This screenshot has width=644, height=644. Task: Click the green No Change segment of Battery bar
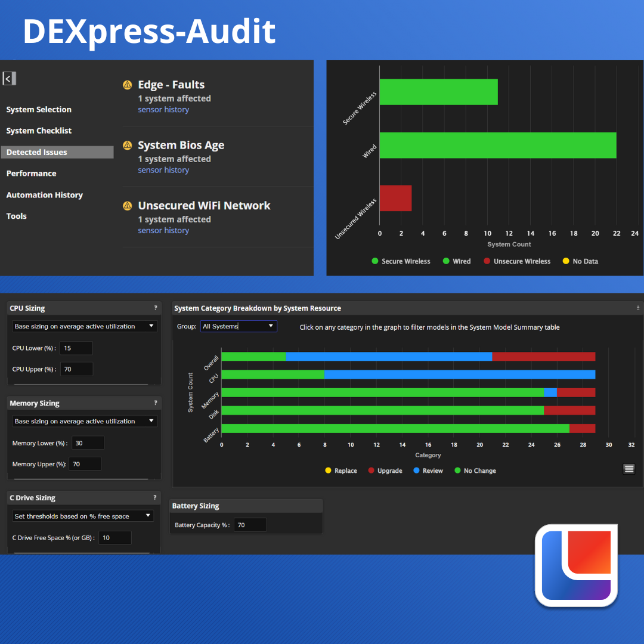(x=395, y=428)
